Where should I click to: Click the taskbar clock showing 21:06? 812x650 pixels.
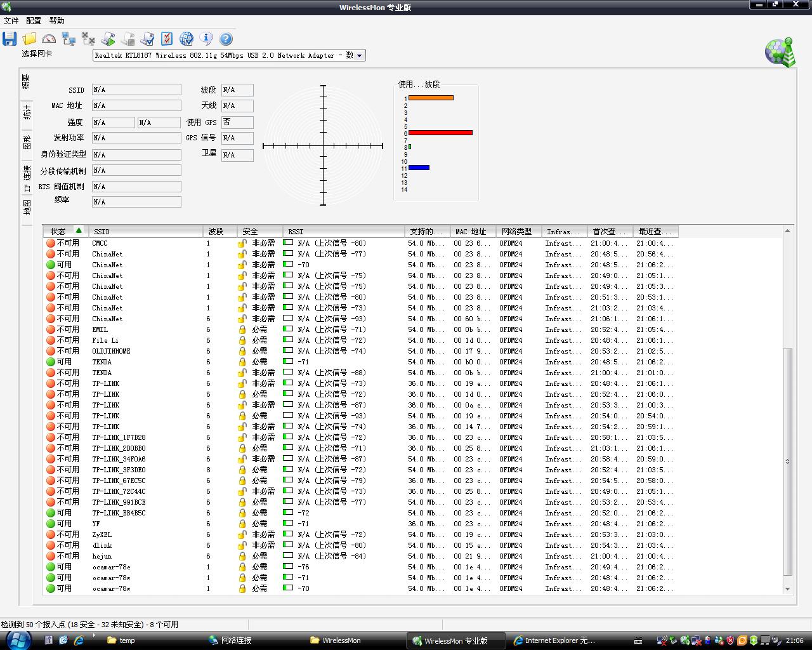tap(794, 640)
